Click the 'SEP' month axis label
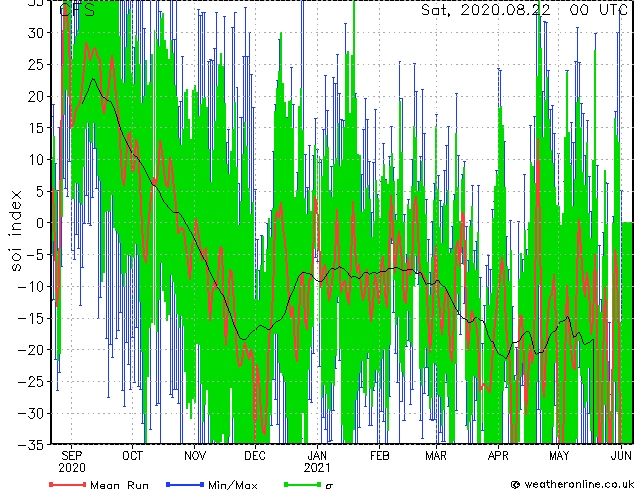634x490 pixels. 72,456
